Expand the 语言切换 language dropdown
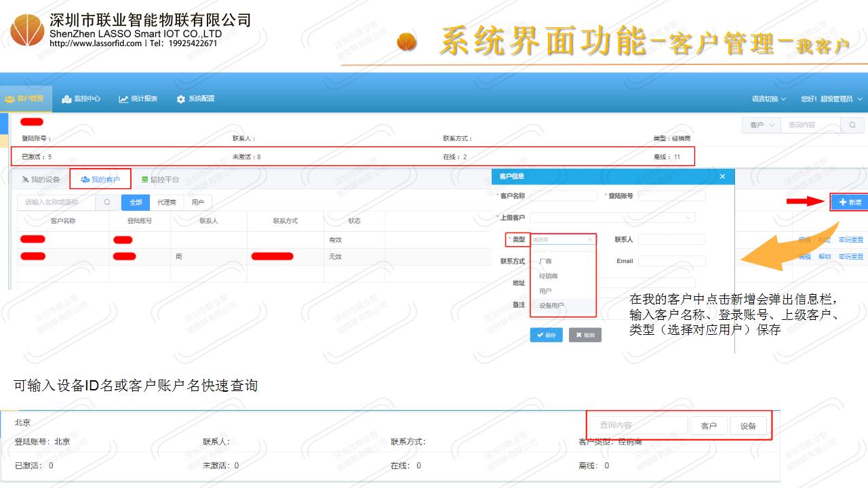 pyautogui.click(x=769, y=99)
